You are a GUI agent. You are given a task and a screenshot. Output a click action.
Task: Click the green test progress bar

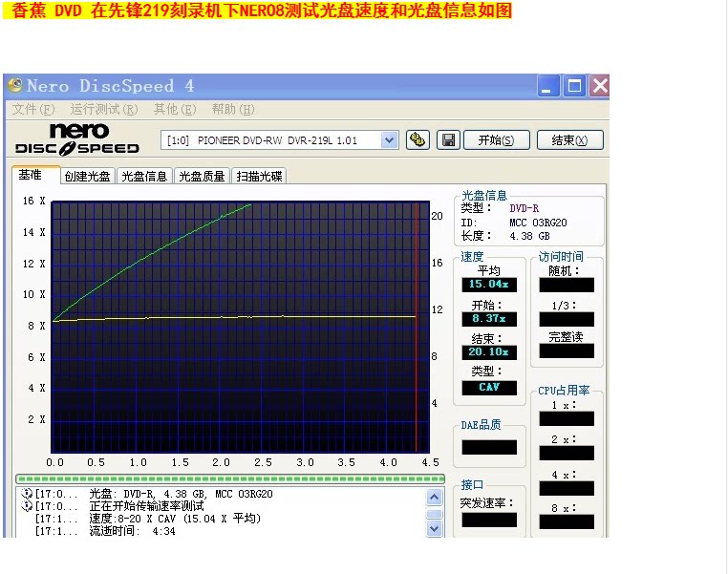tap(230, 478)
